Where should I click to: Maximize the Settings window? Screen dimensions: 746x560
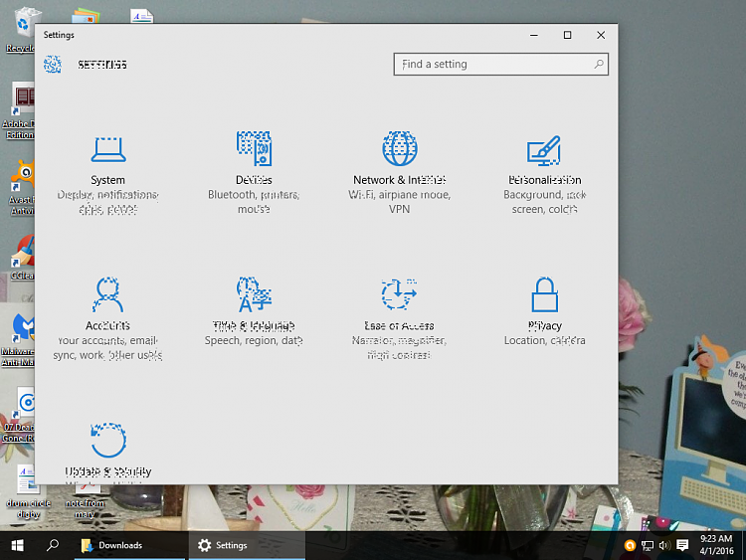tap(567, 35)
